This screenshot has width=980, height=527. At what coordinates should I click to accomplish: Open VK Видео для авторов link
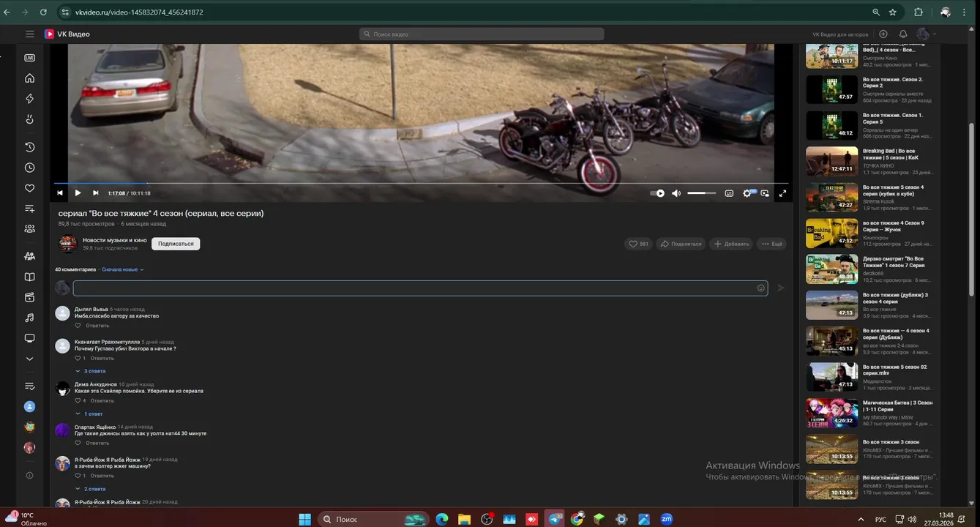(x=840, y=34)
